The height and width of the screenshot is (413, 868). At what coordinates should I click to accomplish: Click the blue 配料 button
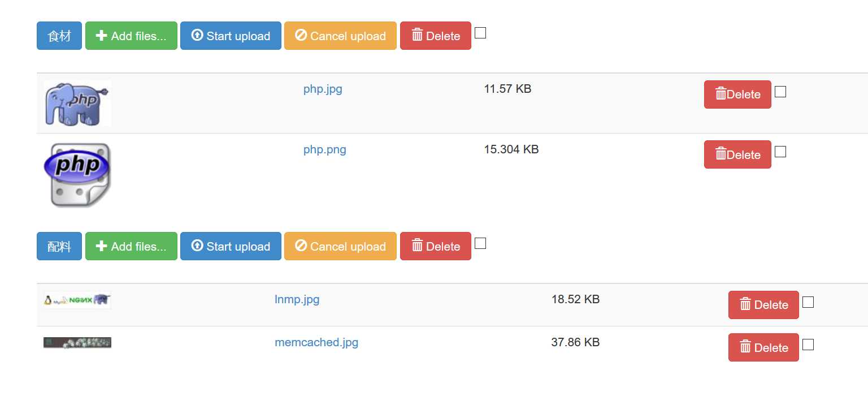[59, 246]
